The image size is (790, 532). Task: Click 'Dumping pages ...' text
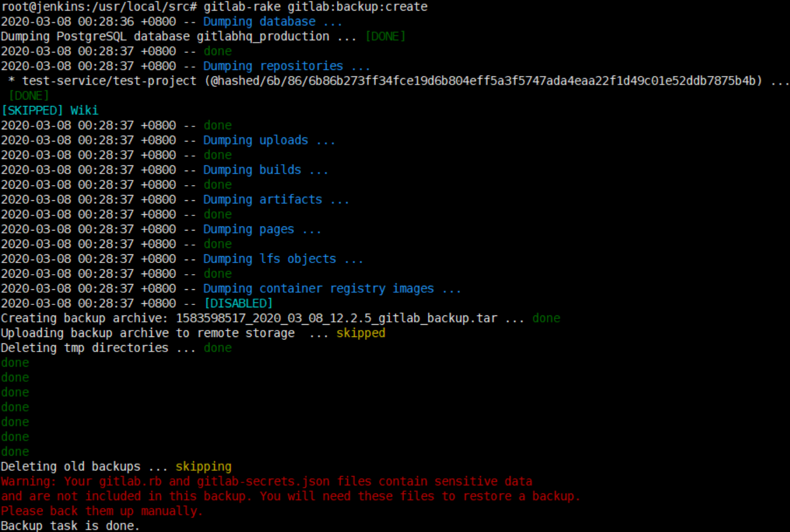tap(262, 229)
